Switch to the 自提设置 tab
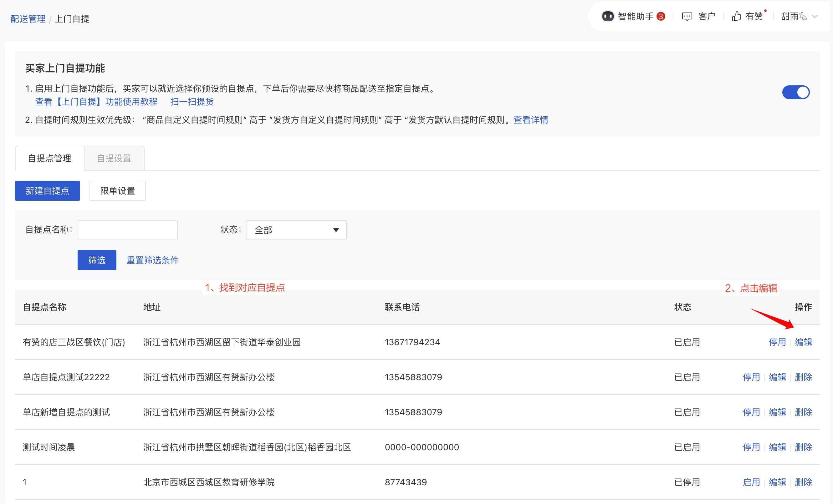Image resolution: width=833 pixels, height=504 pixels. [x=114, y=159]
